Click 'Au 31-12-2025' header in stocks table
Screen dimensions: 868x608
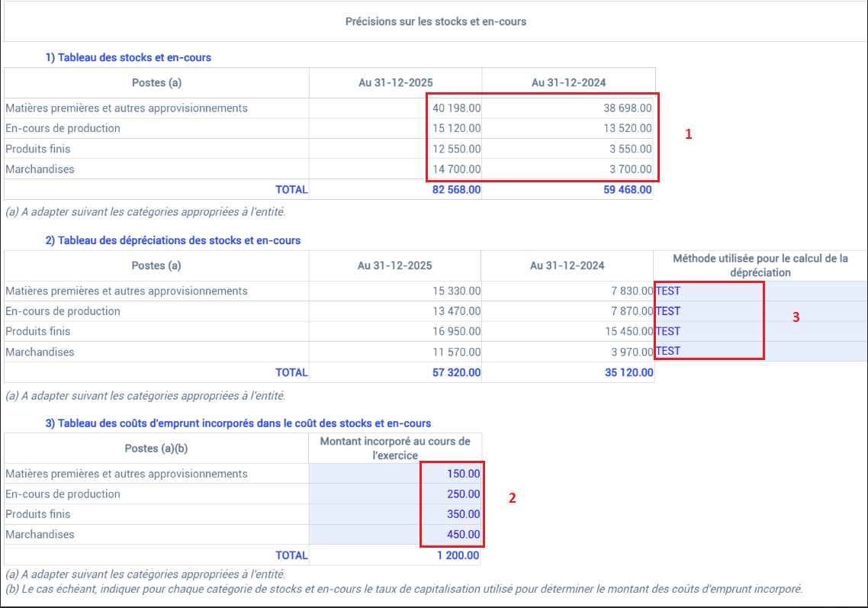(396, 82)
